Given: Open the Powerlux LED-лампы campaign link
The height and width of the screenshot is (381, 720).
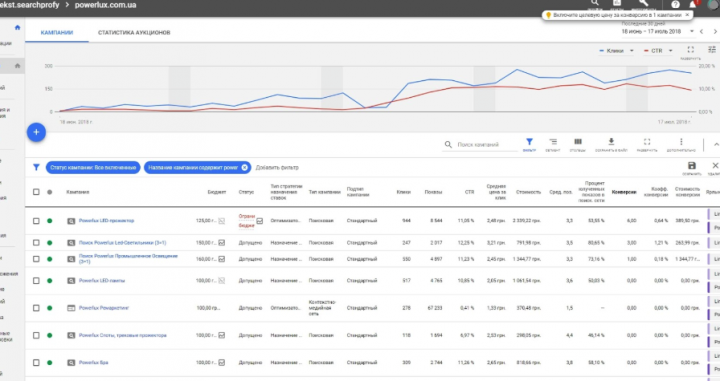Looking at the screenshot, I should pyautogui.click(x=102, y=280).
